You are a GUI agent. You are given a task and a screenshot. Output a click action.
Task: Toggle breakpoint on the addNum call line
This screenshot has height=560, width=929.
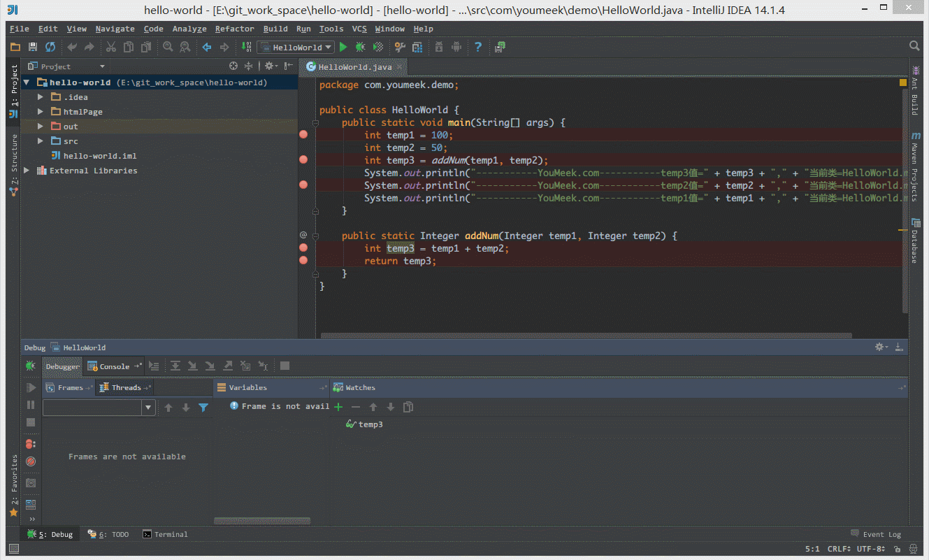303,159
